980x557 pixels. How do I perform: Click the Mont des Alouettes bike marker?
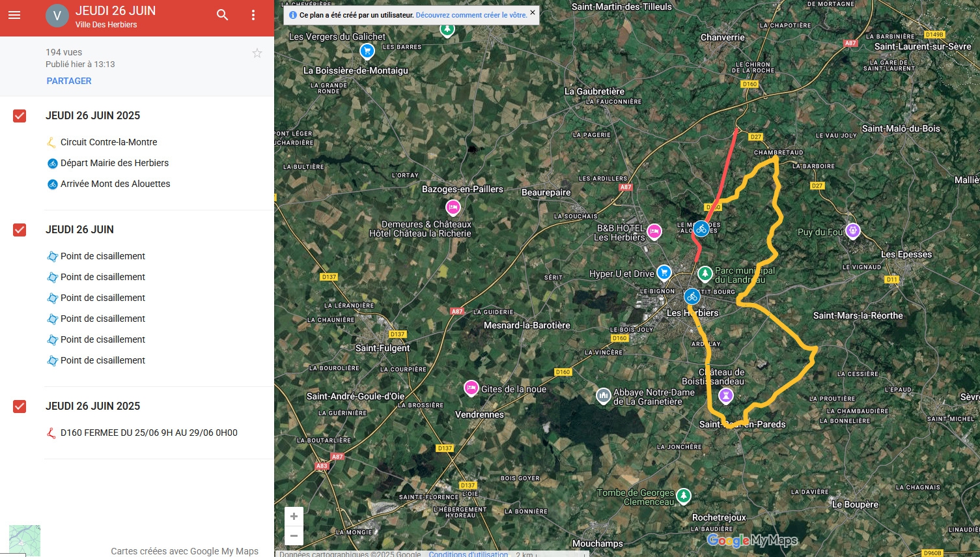click(701, 229)
